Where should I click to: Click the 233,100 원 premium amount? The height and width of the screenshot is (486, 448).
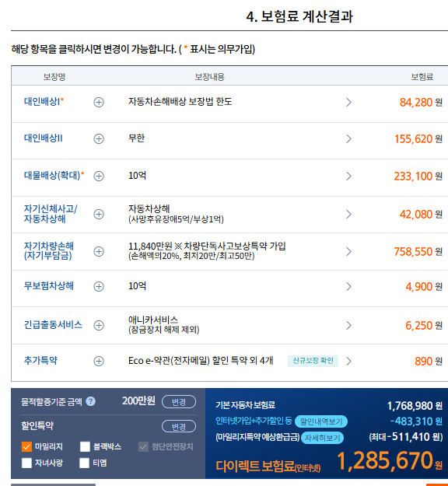[x=418, y=176]
